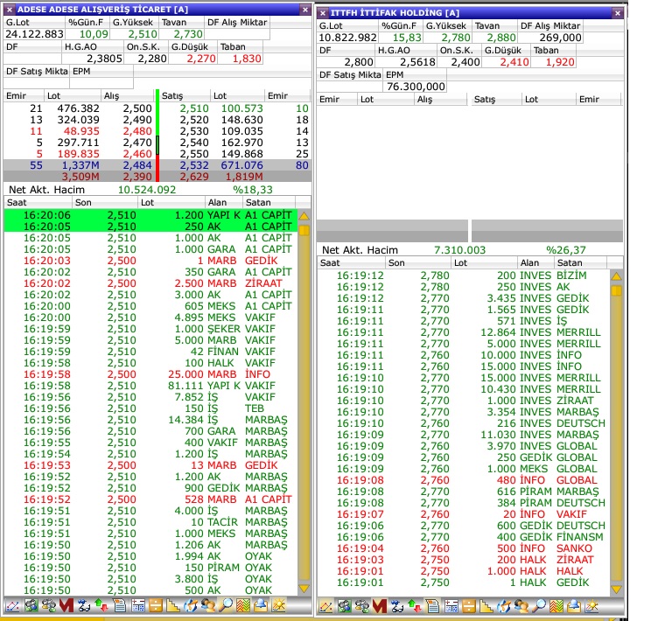Screen dimensions: 672x621
Task: Click the Alan column header in ADESE trades
Action: [223, 203]
